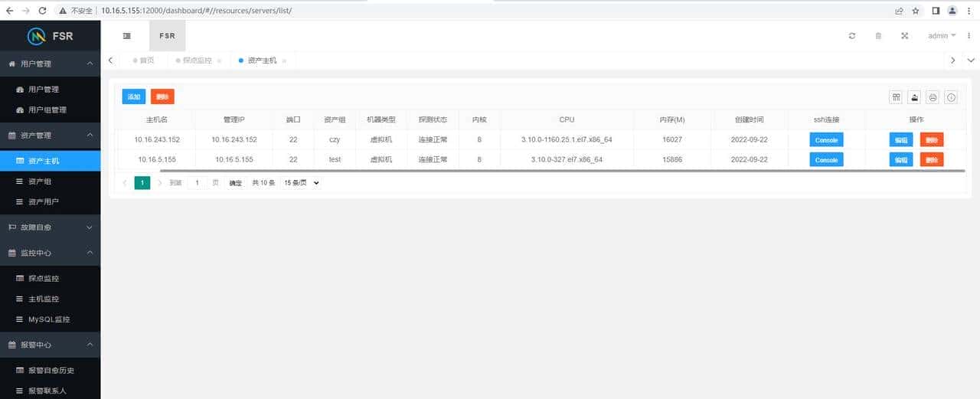Open browser profile avatar icon
The width and height of the screenshot is (980, 399).
[952, 11]
